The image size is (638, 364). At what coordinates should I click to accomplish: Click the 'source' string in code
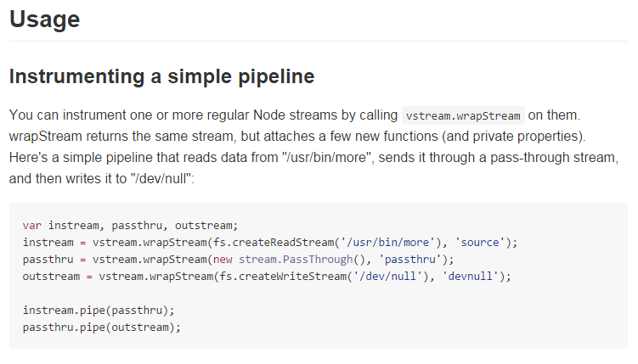(x=480, y=243)
